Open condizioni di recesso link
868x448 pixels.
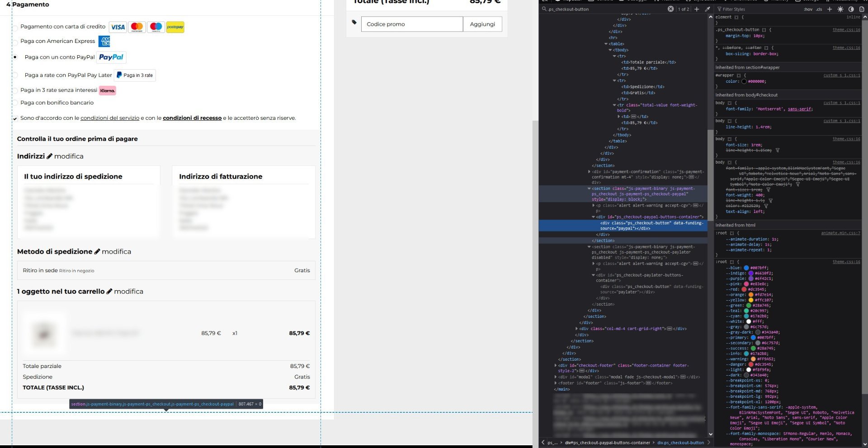(192, 118)
